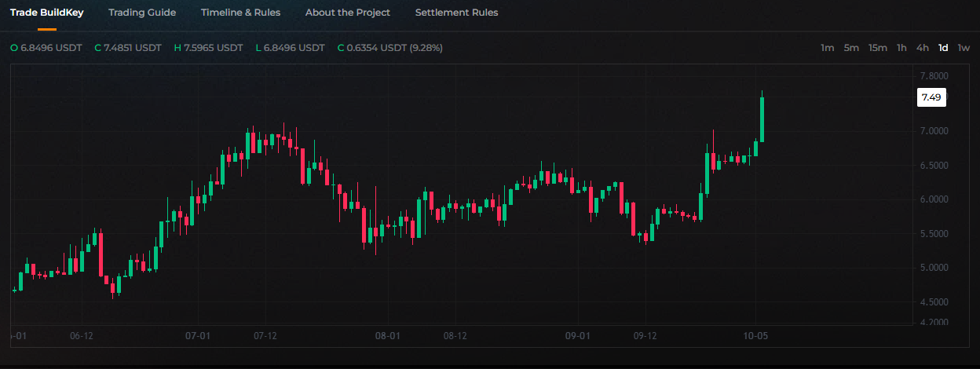Switch chart to 1w interval

[964, 48]
